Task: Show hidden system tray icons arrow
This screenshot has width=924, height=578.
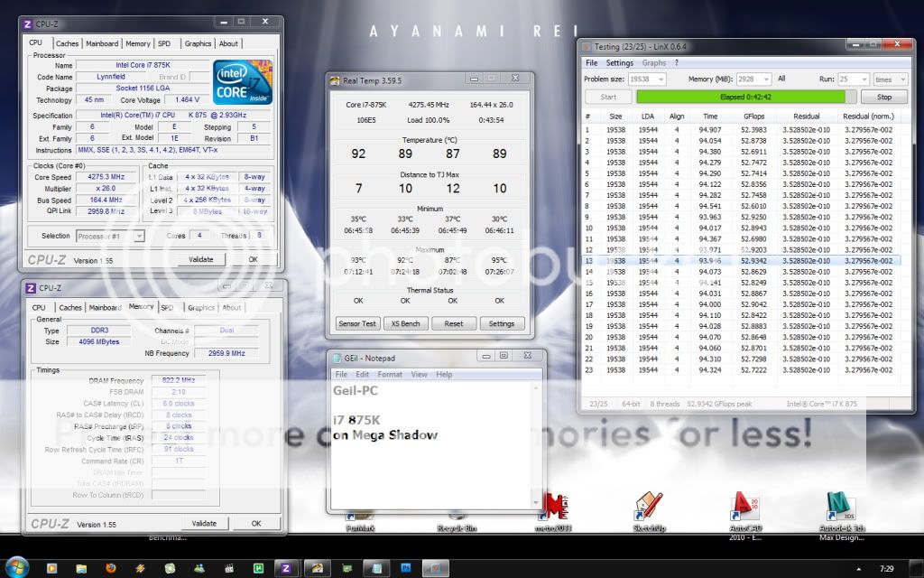Action: (x=859, y=569)
